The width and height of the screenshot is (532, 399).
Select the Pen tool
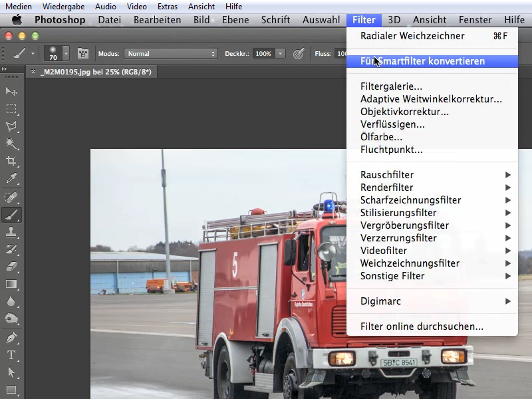pos(11,338)
